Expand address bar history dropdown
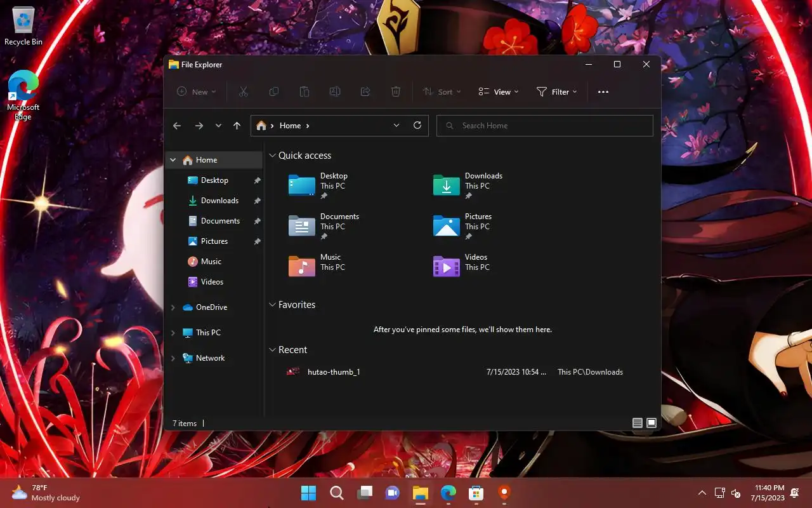 coord(396,125)
